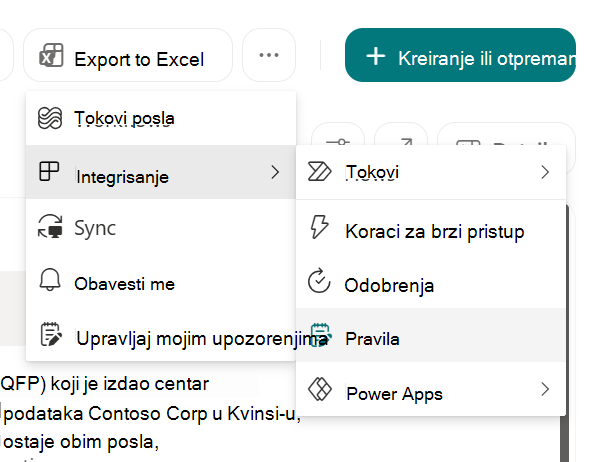Select Pravila in the submenu

(x=431, y=335)
